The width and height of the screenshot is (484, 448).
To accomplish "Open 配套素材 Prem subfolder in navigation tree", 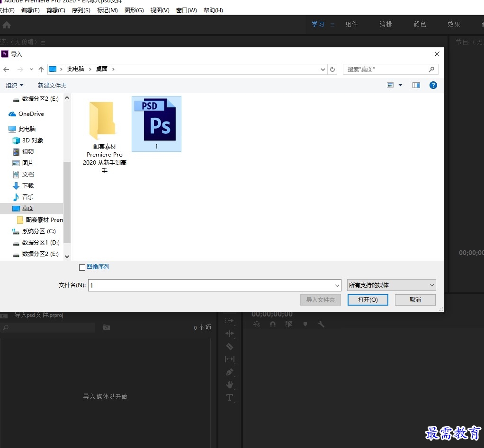I will point(40,220).
